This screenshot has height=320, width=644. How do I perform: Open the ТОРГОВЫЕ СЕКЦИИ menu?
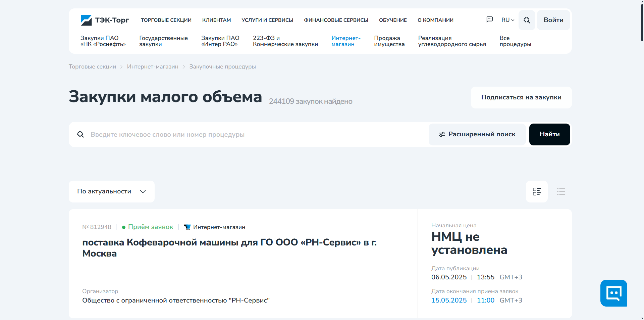point(166,20)
